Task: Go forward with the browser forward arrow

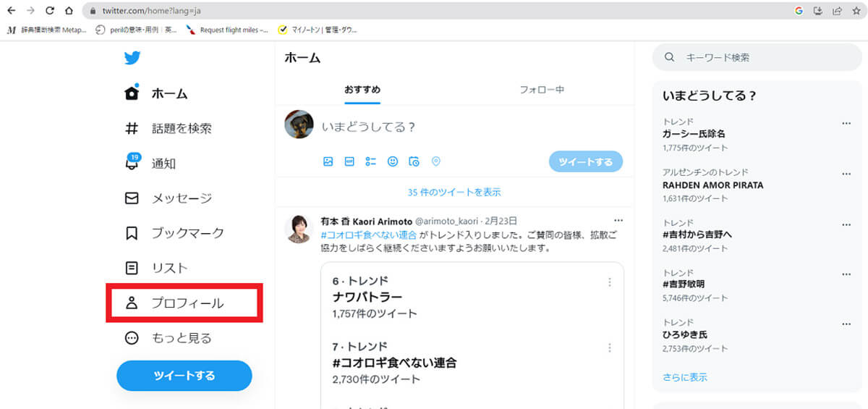Action: click(x=30, y=11)
